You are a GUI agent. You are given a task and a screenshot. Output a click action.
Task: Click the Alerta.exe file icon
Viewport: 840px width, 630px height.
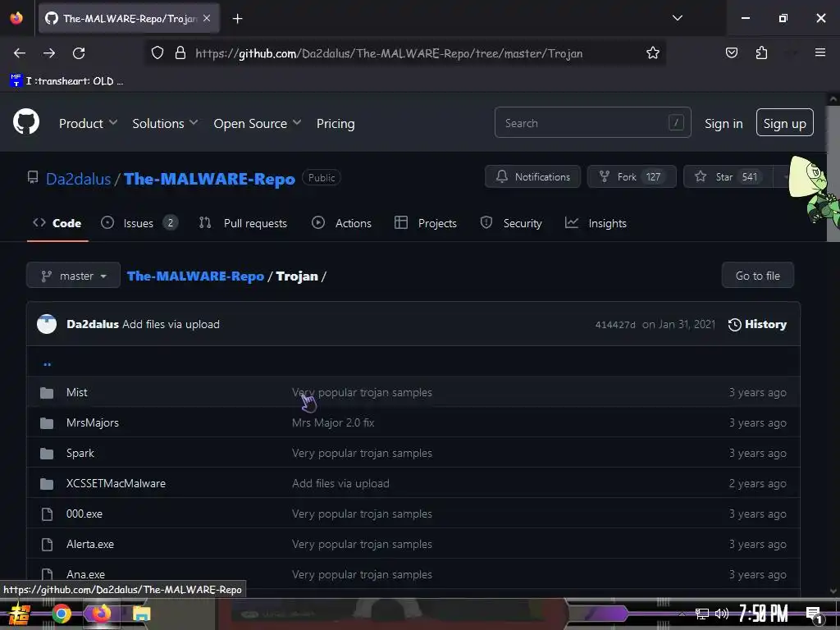47,545
